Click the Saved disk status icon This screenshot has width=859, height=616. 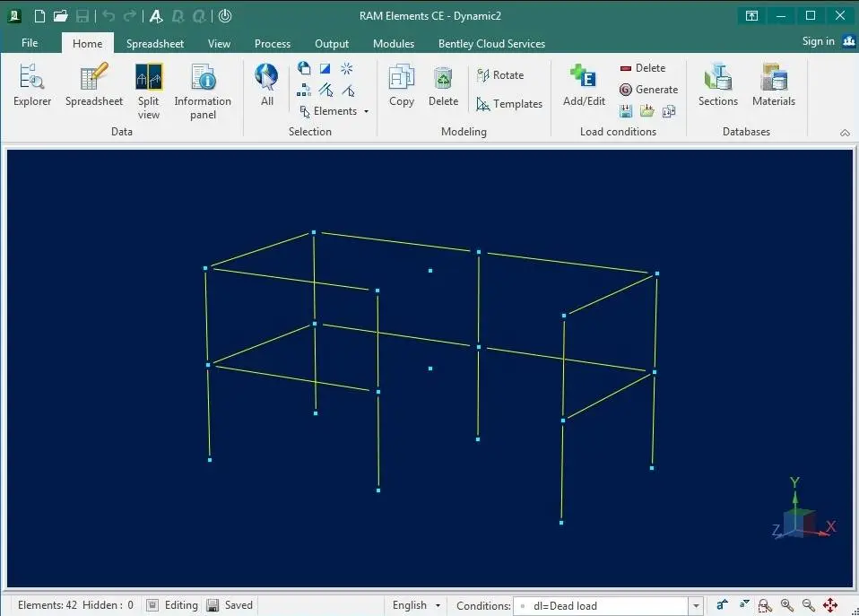[x=213, y=605]
